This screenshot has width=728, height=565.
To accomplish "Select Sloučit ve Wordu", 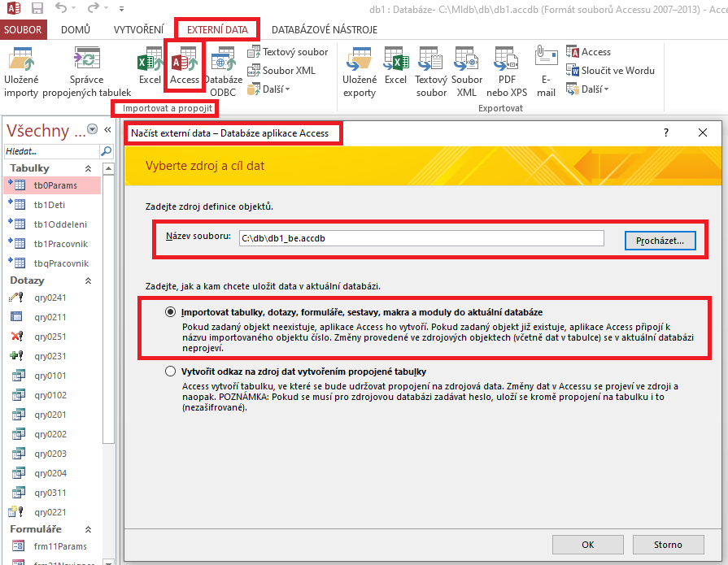I will [608, 70].
